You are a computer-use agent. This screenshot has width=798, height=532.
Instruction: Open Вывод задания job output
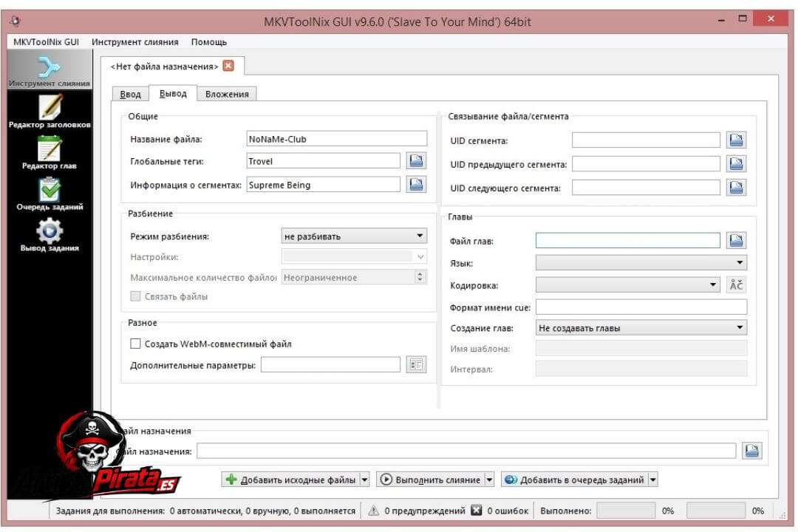coord(50,235)
